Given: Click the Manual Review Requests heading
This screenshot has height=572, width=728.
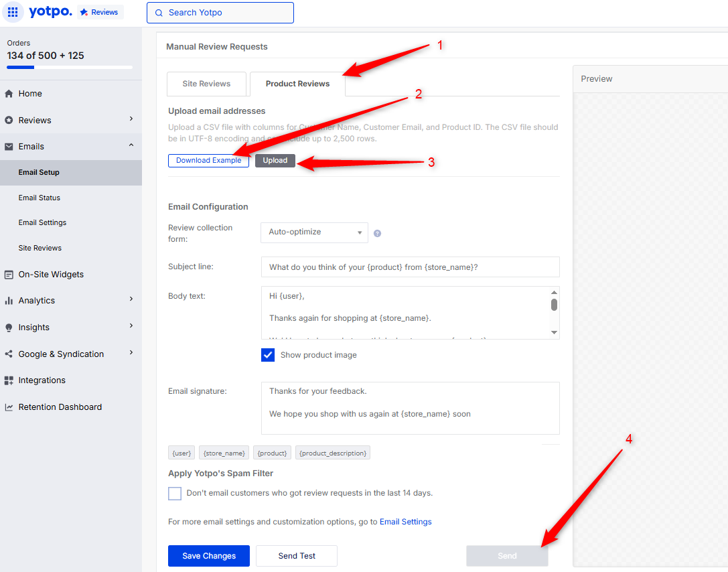Looking at the screenshot, I should pyautogui.click(x=217, y=46).
